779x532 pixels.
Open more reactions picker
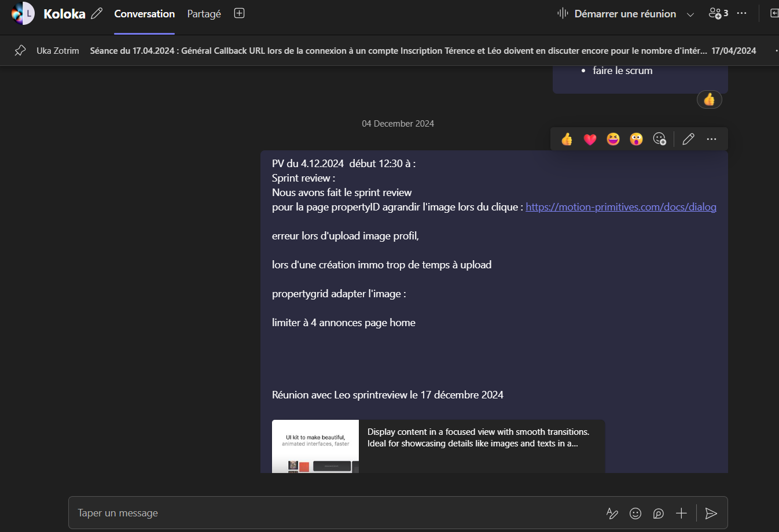tap(659, 139)
